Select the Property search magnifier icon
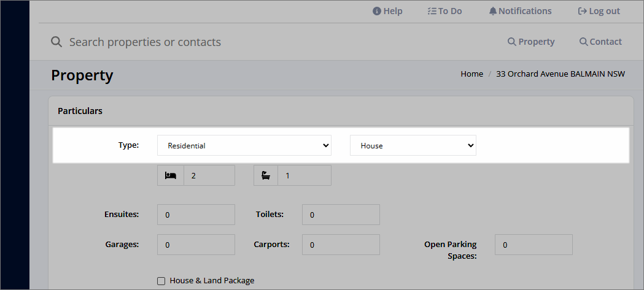Viewport: 644px width, 290px height. pyautogui.click(x=512, y=42)
